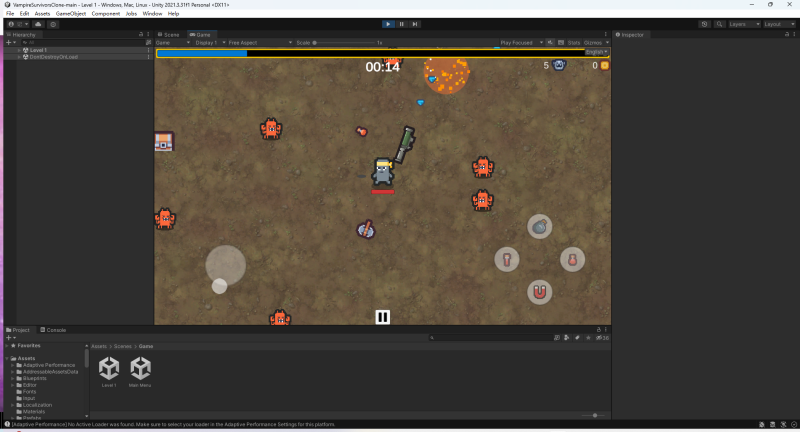Open the Layers dropdown

[x=740, y=23]
